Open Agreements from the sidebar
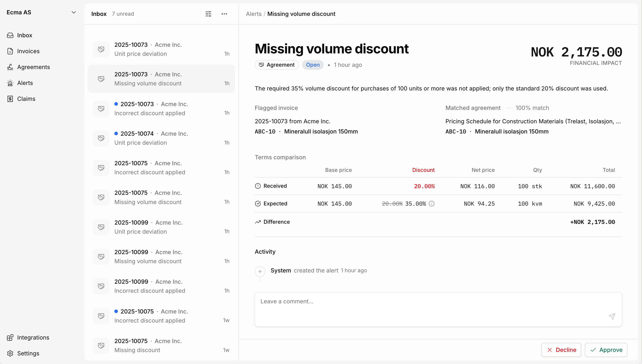642x364 pixels. click(x=33, y=67)
